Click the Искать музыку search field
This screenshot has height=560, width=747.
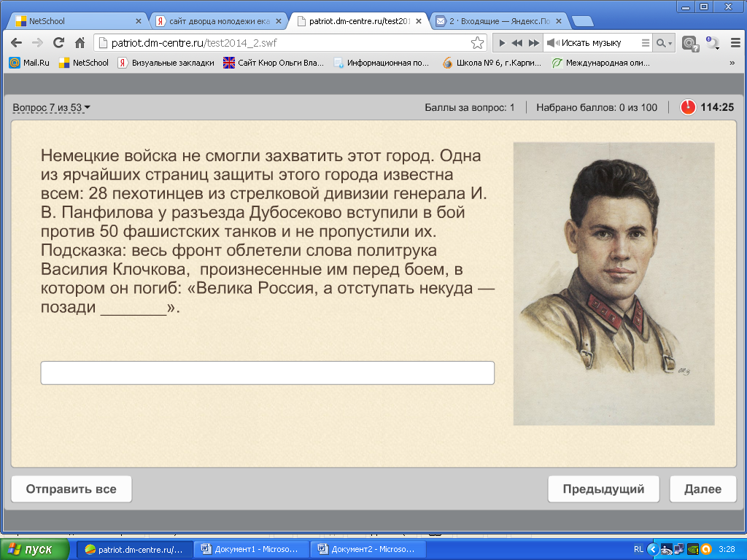click(600, 43)
